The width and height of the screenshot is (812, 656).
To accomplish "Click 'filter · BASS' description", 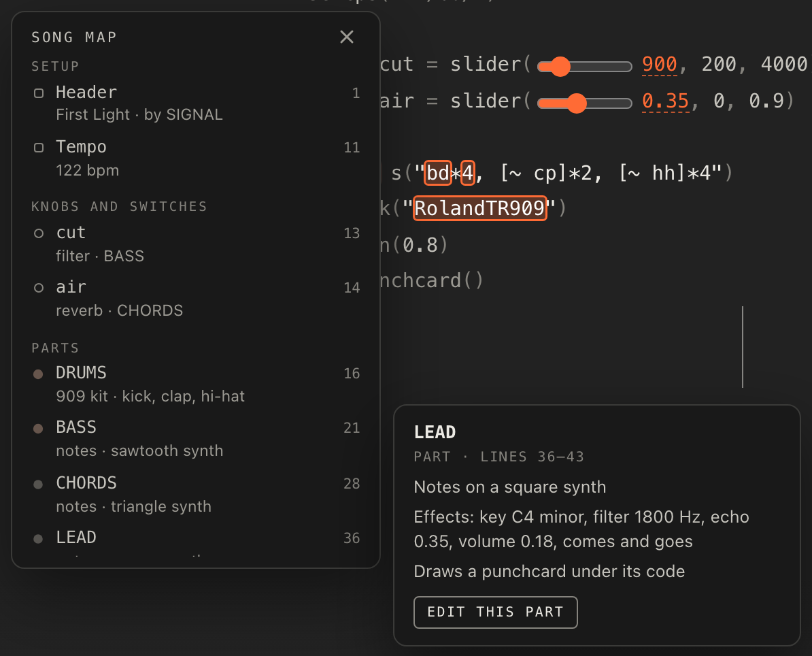I will click(100, 256).
